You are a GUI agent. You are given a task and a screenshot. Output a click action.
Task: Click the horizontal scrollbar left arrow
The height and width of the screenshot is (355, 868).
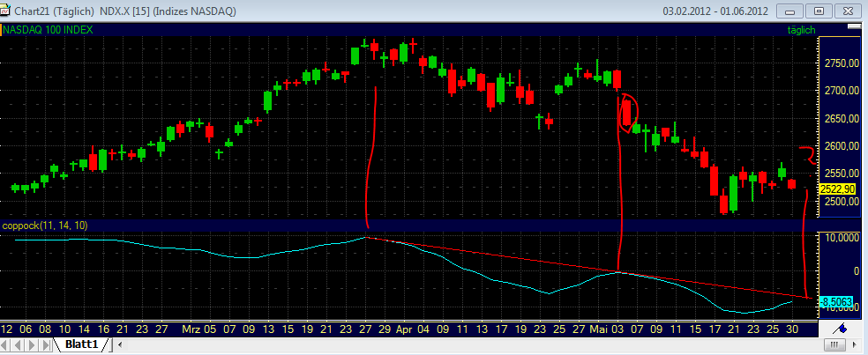click(120, 345)
